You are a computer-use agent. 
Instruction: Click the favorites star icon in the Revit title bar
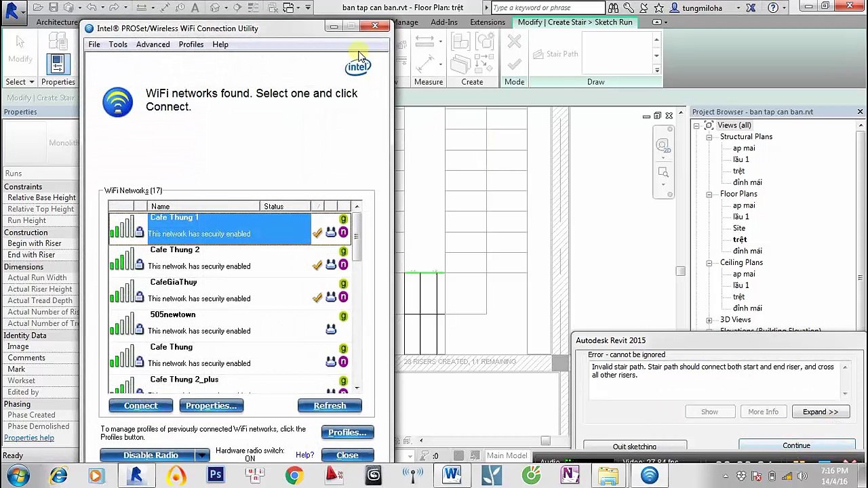[x=658, y=8]
